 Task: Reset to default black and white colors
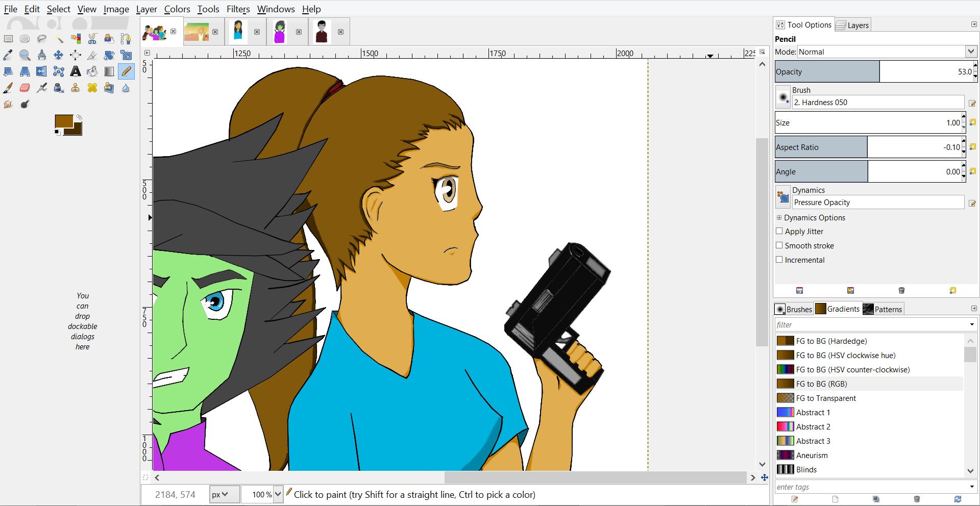pyautogui.click(x=57, y=133)
